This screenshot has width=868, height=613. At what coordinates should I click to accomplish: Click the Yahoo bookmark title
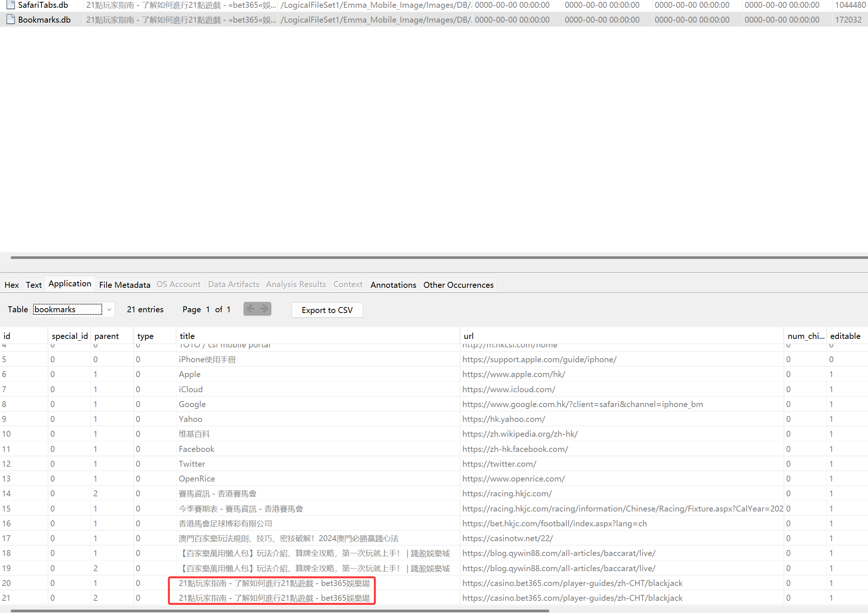pos(191,419)
